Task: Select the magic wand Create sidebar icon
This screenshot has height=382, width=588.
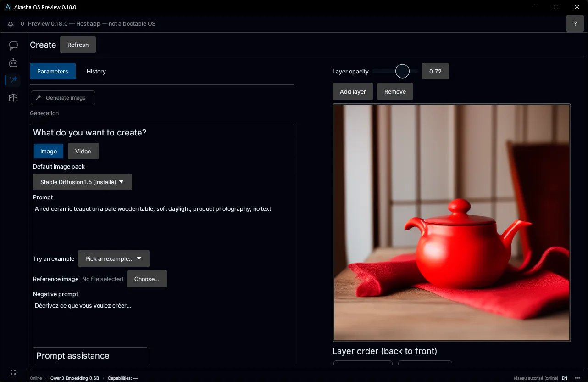Action: [13, 80]
